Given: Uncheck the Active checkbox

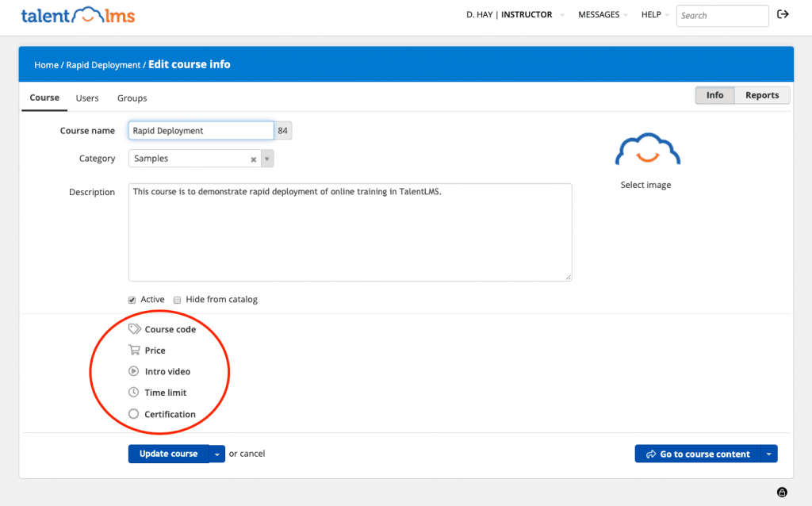Looking at the screenshot, I should click(132, 299).
